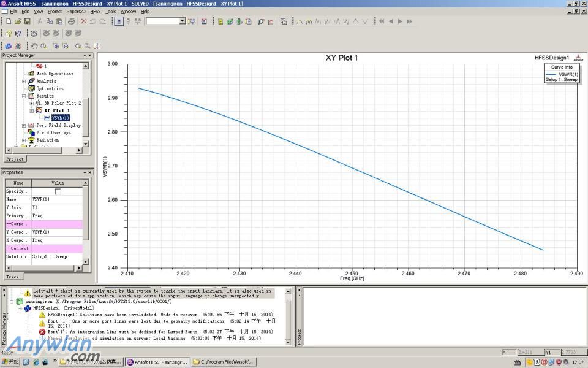Click the Windows Start button

(x=11, y=362)
